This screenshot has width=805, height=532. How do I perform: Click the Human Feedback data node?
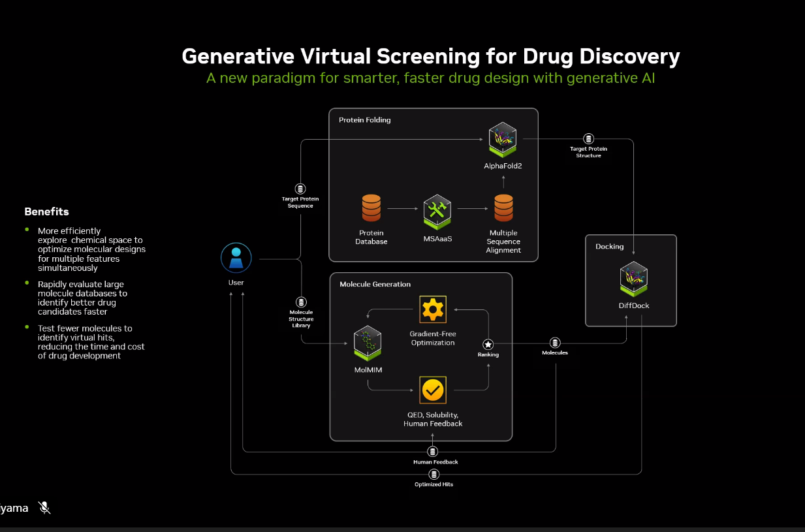pos(432,452)
